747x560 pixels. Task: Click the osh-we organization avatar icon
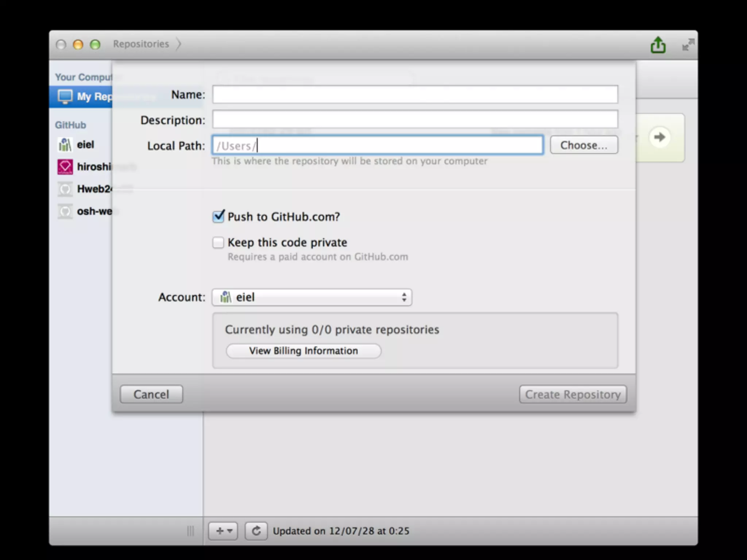pyautogui.click(x=65, y=211)
